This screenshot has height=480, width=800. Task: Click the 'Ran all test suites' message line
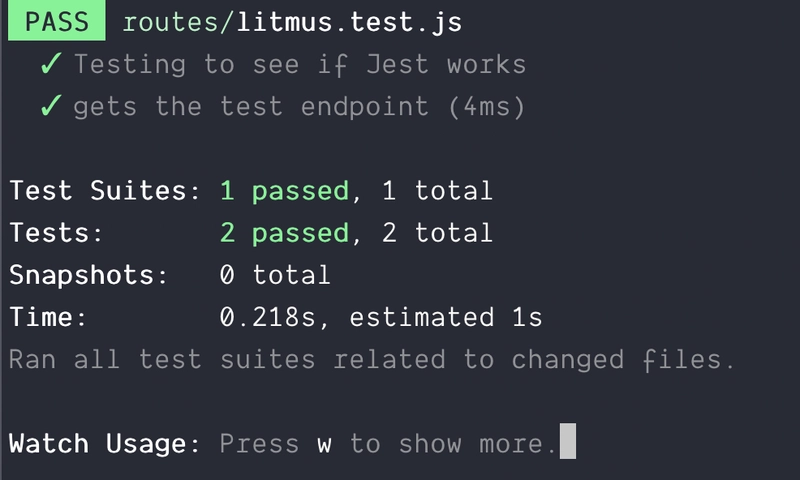click(x=372, y=360)
